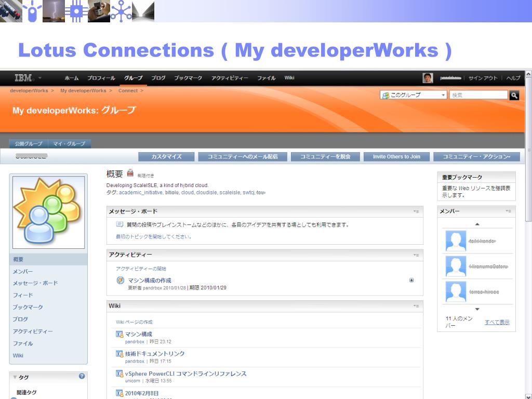Screen dimensions: 532x399
Task: Click the カスタマイズ button
Action: coord(166,157)
